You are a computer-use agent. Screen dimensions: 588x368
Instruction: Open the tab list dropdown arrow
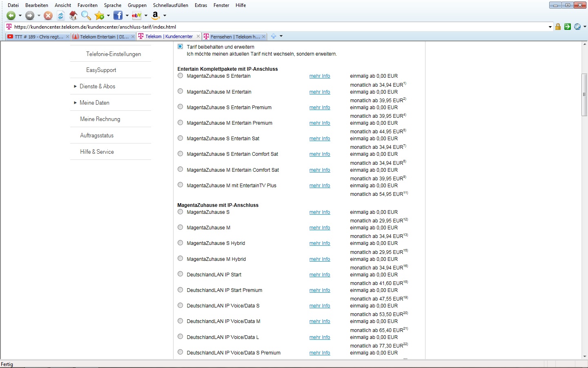(x=281, y=36)
